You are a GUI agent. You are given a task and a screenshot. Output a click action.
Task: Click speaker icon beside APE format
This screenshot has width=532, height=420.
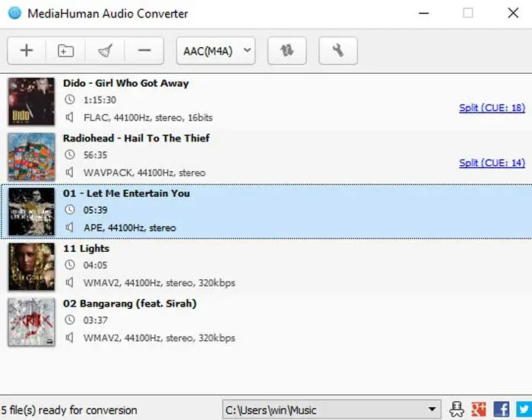tap(69, 228)
